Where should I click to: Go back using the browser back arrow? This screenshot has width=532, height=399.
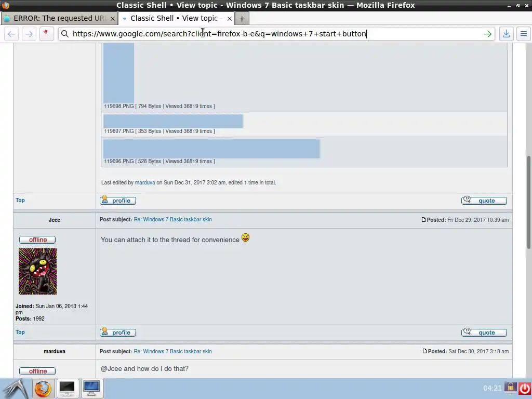tap(11, 34)
